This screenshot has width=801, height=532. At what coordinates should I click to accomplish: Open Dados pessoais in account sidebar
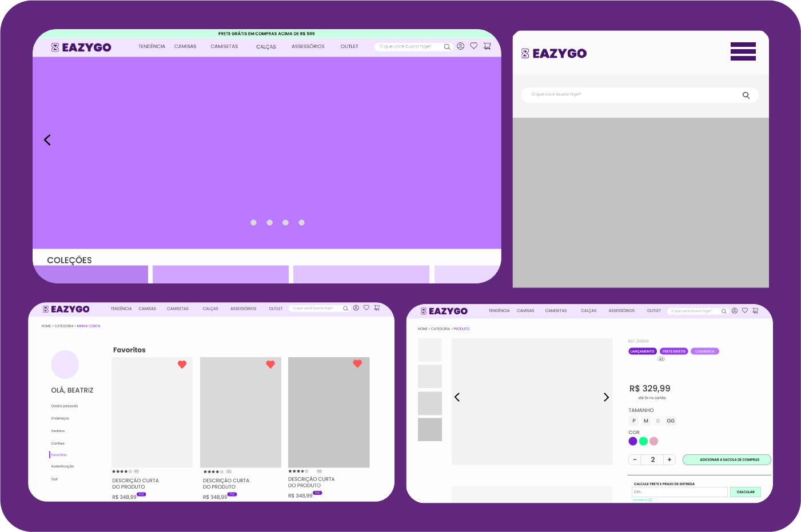pyautogui.click(x=65, y=406)
